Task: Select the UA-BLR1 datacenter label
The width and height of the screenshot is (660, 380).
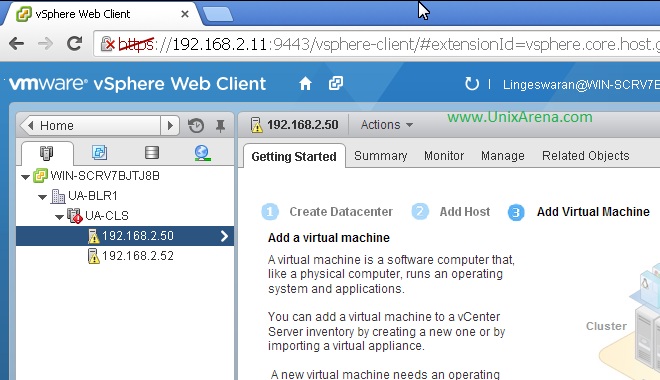Action: [93, 196]
